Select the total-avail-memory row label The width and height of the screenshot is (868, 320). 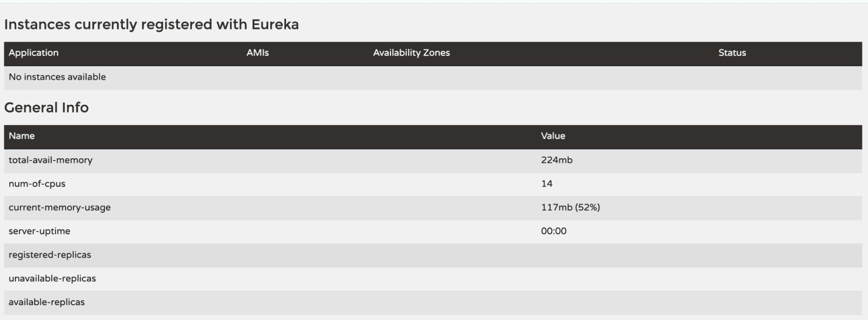pos(50,160)
